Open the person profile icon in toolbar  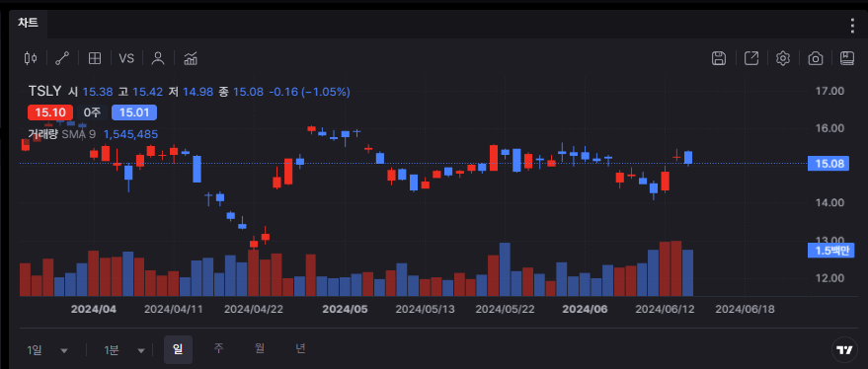(158, 58)
